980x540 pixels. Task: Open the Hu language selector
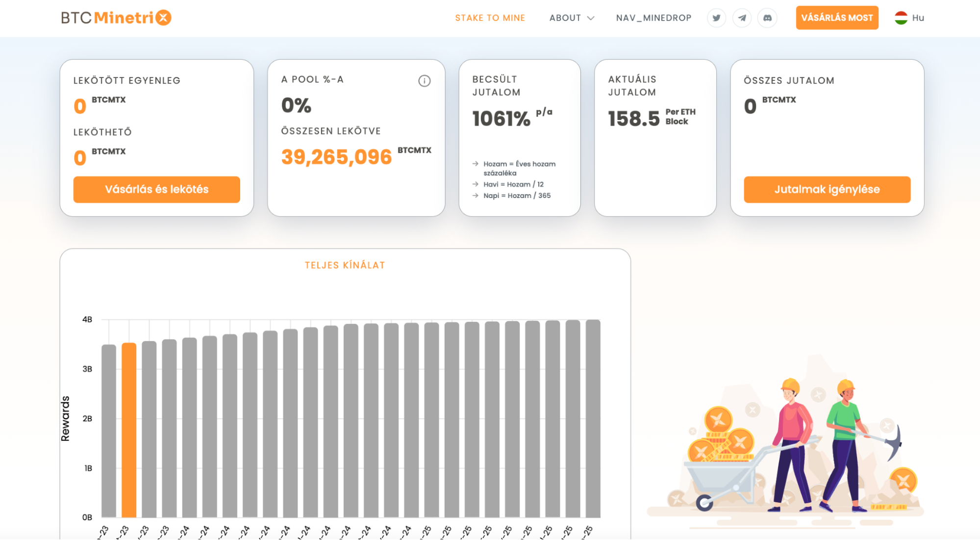[909, 18]
